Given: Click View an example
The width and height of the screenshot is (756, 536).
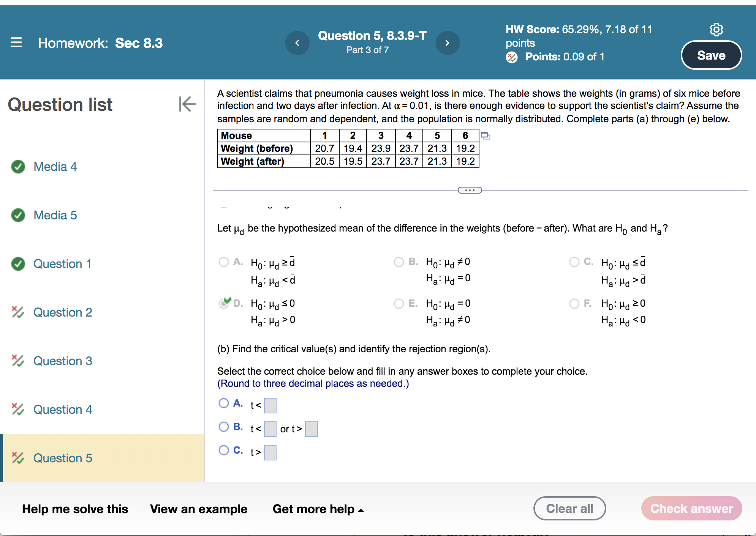Looking at the screenshot, I should pos(198,509).
